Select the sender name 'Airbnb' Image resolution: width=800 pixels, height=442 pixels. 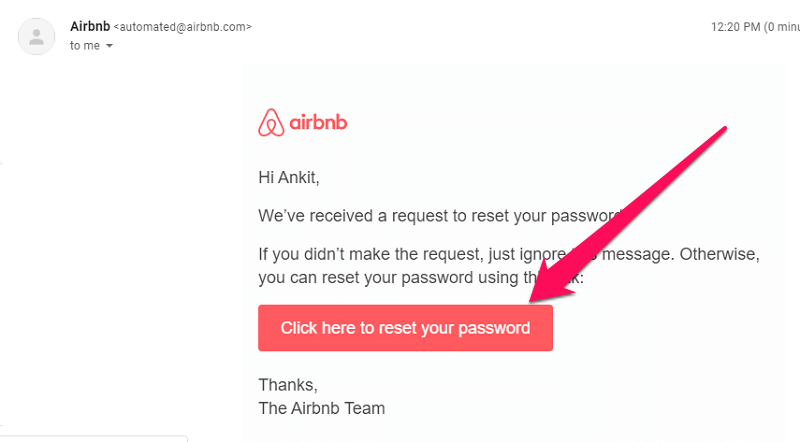(x=90, y=26)
